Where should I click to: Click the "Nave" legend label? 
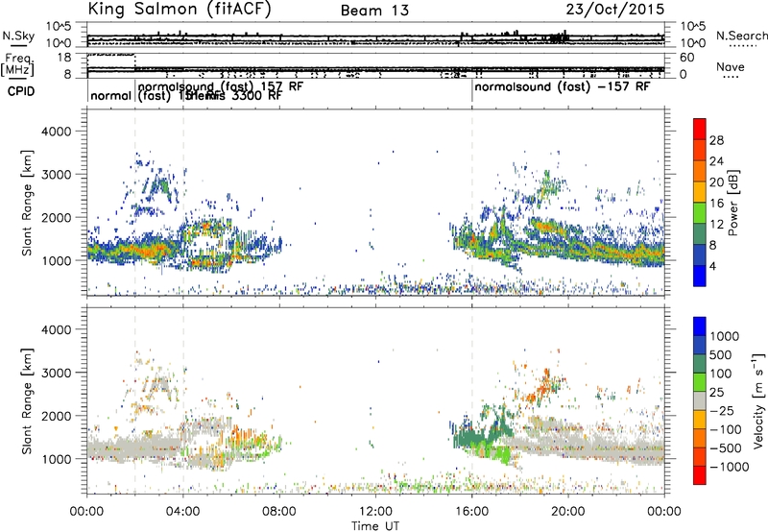730,66
